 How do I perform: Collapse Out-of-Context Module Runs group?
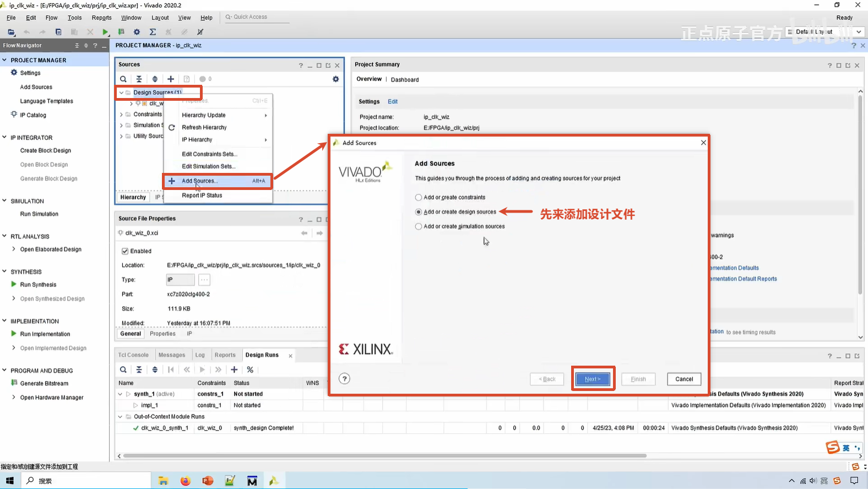(x=120, y=417)
